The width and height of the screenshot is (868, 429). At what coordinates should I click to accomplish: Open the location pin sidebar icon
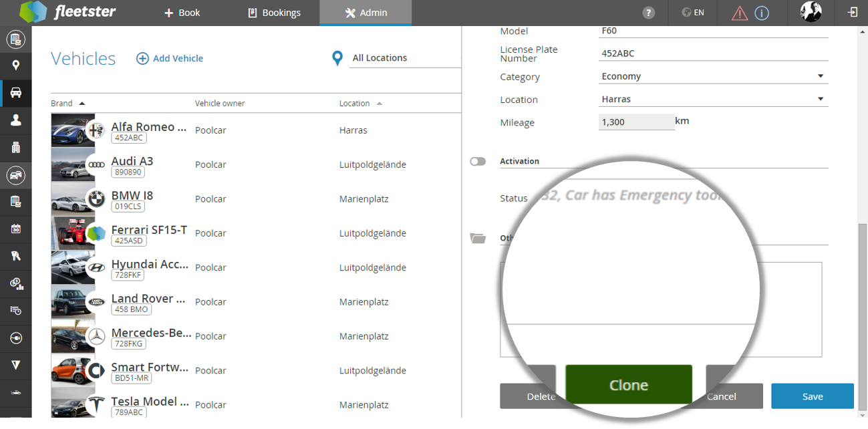(x=16, y=65)
